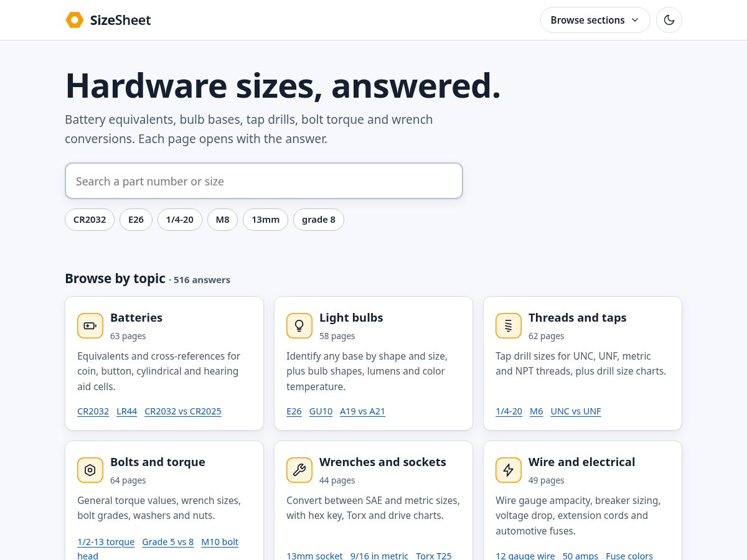Click the Wire and electrical lightning icon

click(x=509, y=470)
